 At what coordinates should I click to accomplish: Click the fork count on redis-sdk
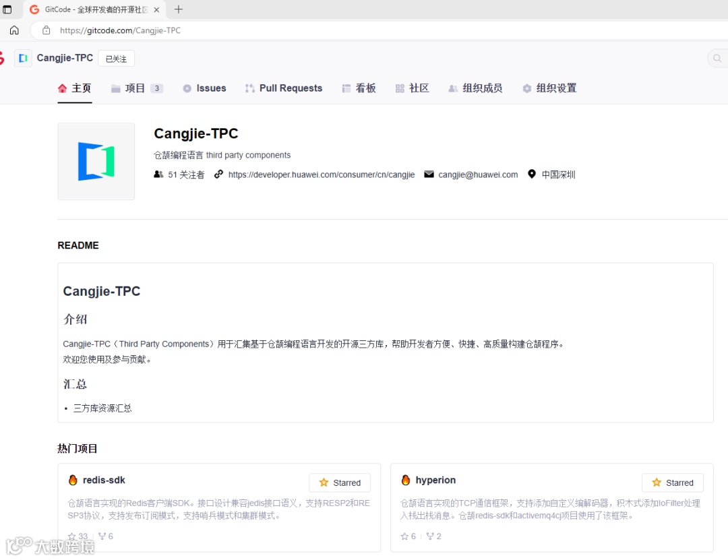click(106, 536)
